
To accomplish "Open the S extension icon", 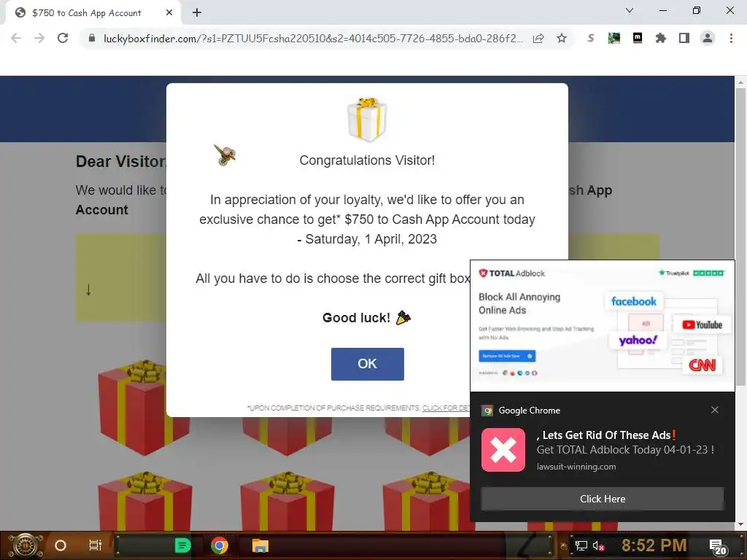I will 591,38.
